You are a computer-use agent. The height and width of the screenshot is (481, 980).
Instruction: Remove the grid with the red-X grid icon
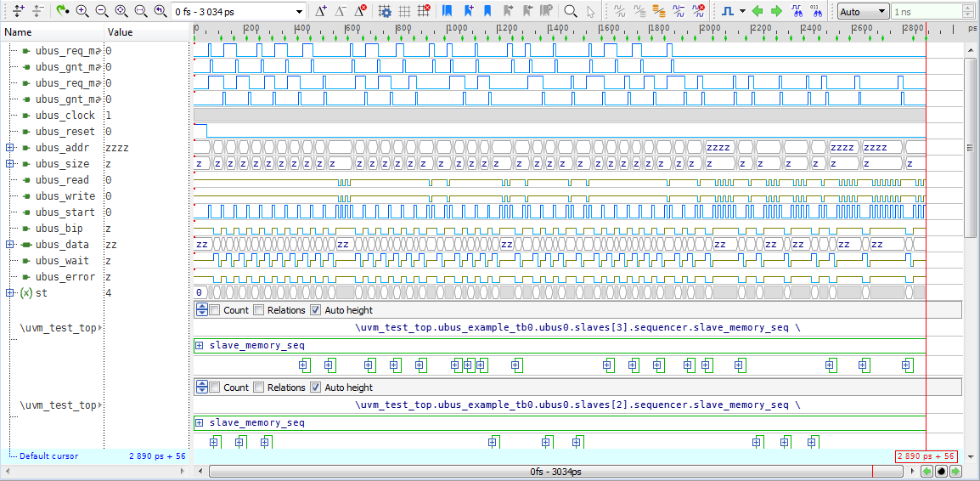(424, 11)
